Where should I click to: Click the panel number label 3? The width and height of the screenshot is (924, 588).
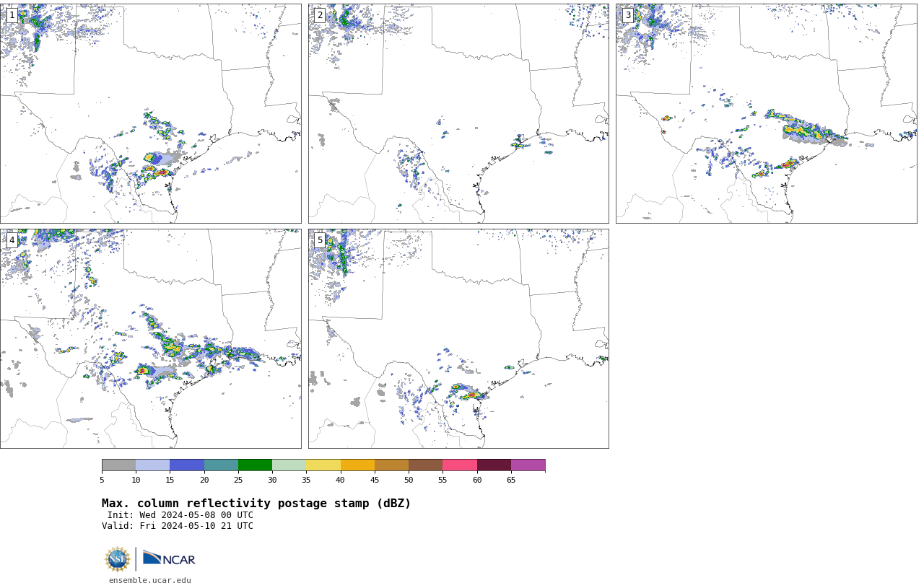click(627, 15)
